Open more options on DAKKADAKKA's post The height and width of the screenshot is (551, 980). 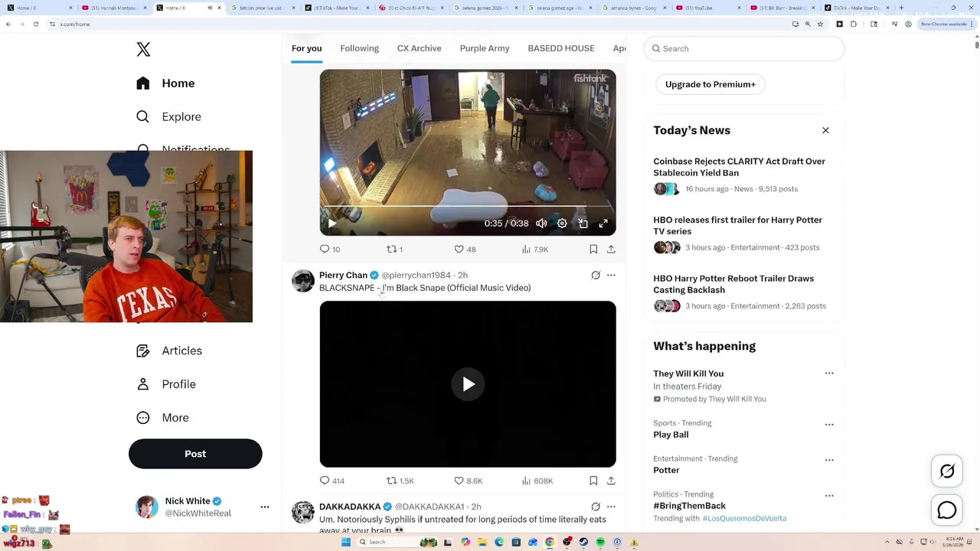[611, 507]
